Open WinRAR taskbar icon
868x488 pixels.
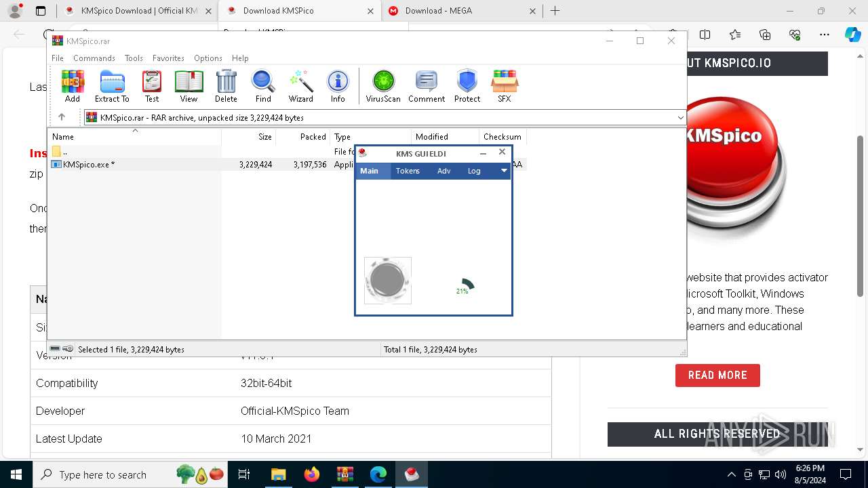pyautogui.click(x=345, y=474)
